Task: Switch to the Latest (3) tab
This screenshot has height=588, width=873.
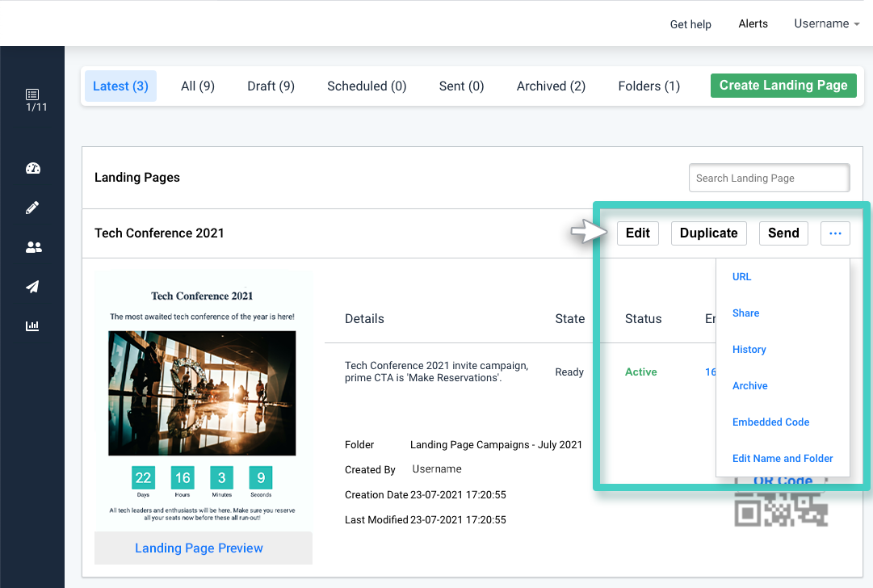Action: pos(120,86)
